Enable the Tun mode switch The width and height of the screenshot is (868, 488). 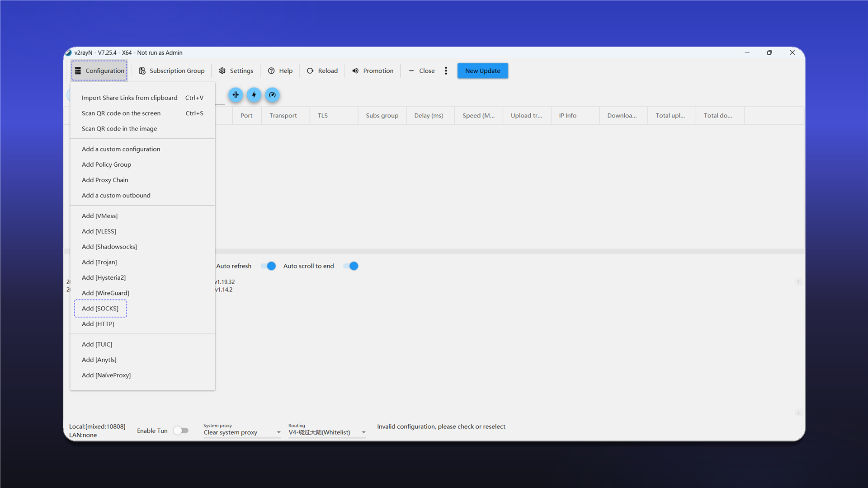tap(181, 431)
